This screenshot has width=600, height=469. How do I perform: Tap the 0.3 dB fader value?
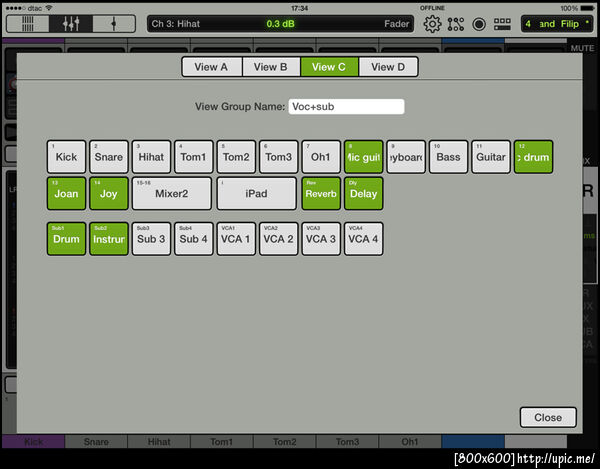(x=280, y=24)
